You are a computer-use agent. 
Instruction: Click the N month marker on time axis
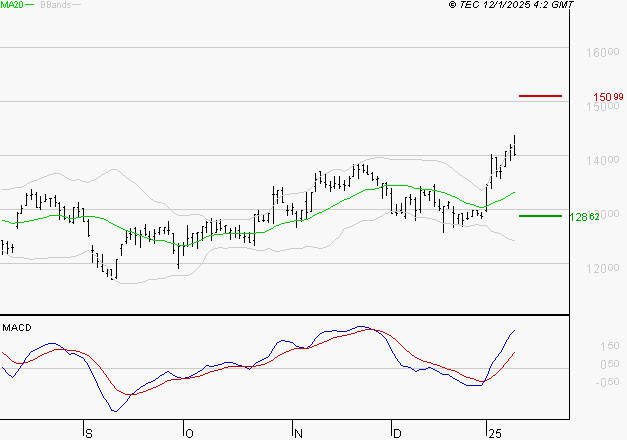pos(298,434)
